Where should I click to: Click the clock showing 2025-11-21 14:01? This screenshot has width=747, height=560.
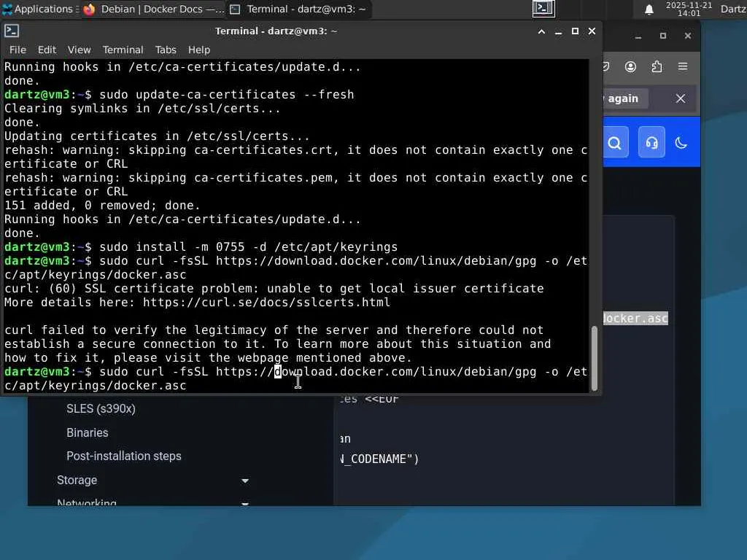click(689, 9)
